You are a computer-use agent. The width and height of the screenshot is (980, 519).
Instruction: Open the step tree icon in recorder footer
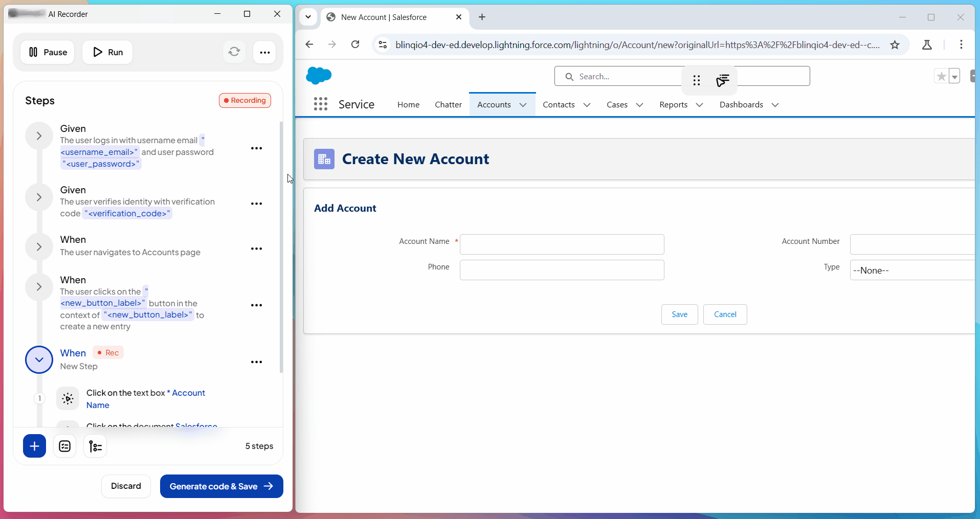pyautogui.click(x=95, y=446)
